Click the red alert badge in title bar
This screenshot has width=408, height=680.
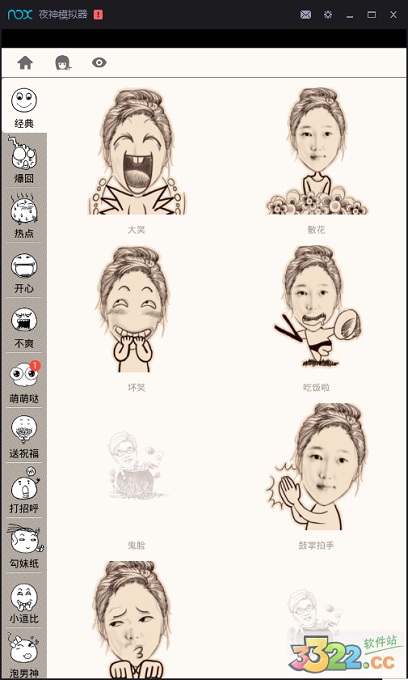pyautogui.click(x=98, y=15)
